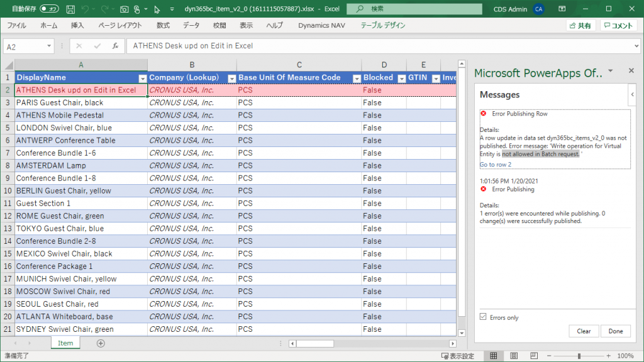Click the search box in the title bar
644x362 pixels.
point(414,9)
